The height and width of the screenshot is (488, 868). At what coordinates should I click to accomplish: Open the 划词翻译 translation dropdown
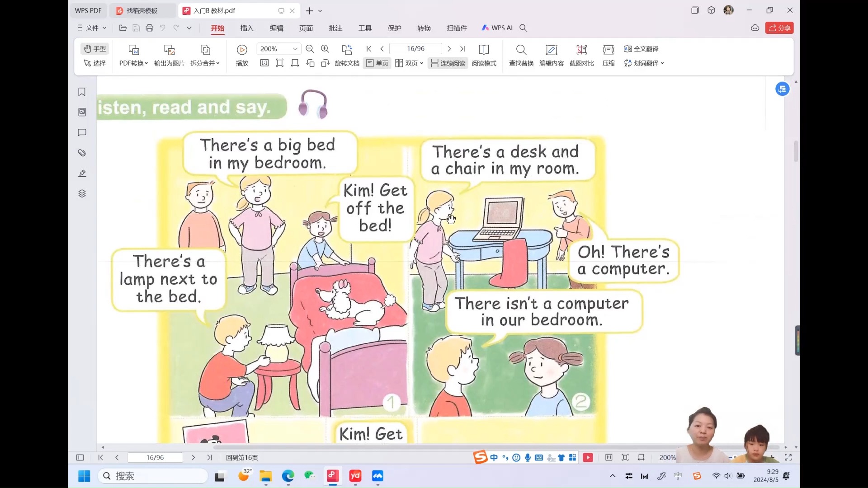point(644,63)
